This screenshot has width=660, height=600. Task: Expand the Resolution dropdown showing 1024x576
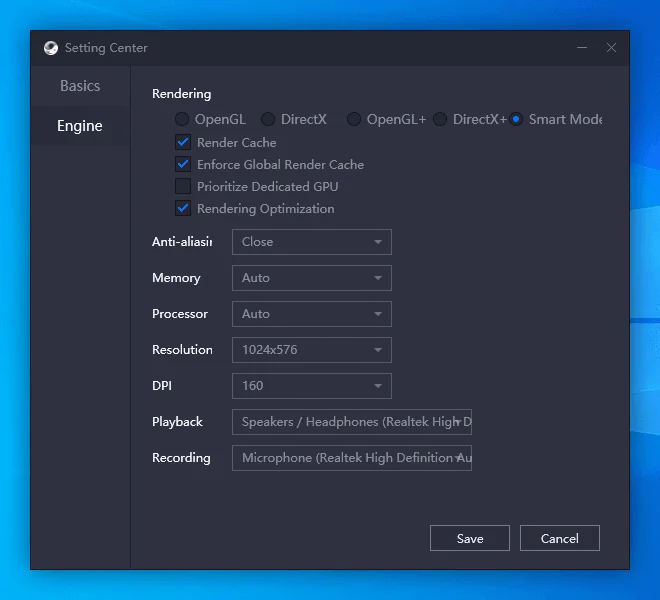[312, 350]
